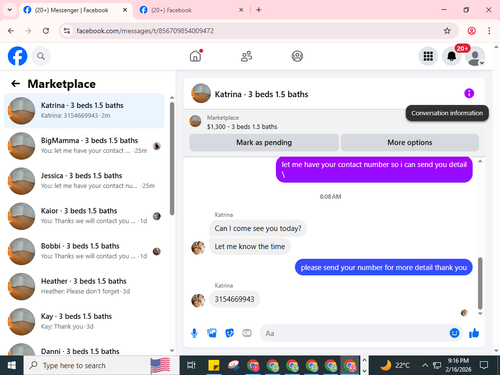500x375 pixels.
Task: Open the Friends icon in top navigation
Action: pyautogui.click(x=246, y=56)
